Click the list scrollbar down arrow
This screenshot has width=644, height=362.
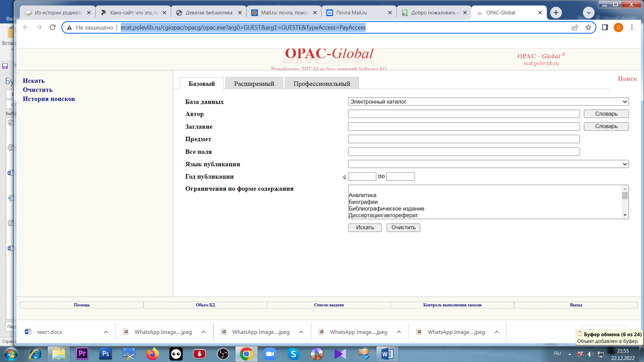pos(625,215)
